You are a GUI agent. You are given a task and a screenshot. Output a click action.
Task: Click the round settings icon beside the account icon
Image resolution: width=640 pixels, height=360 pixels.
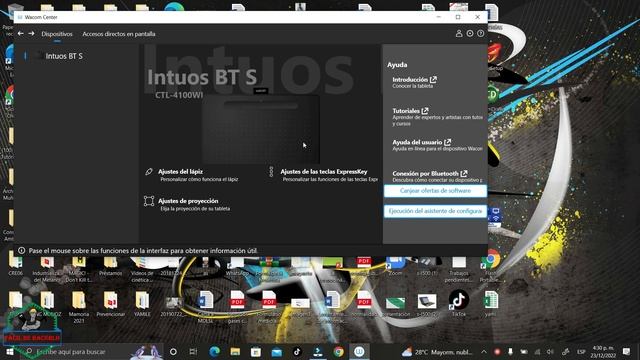(470, 33)
